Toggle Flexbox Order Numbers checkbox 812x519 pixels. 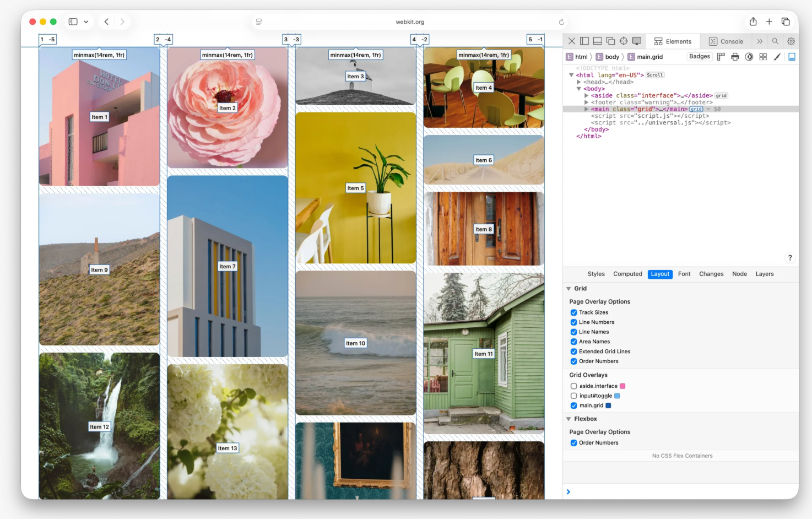573,443
